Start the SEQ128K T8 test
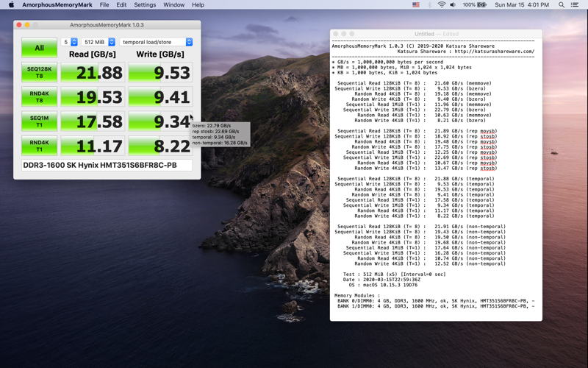 [39, 72]
